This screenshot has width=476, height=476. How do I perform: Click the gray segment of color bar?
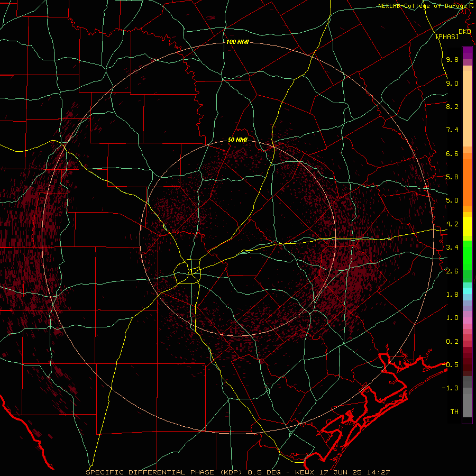click(467, 398)
